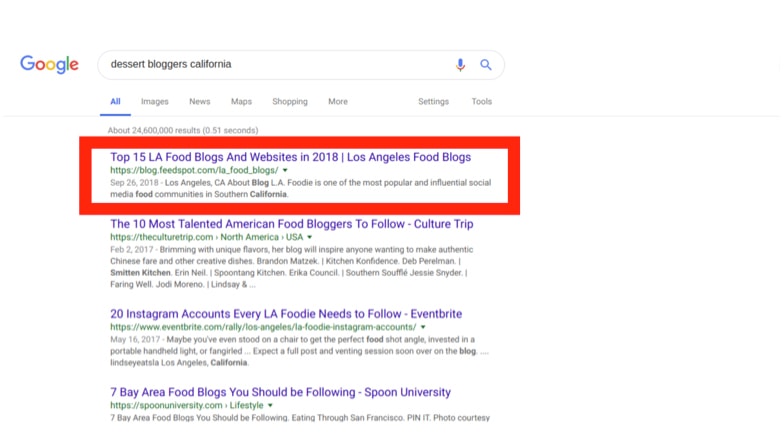Go to the Maps tab
Image resolution: width=784 pixels, height=442 pixels.
pos(241,102)
